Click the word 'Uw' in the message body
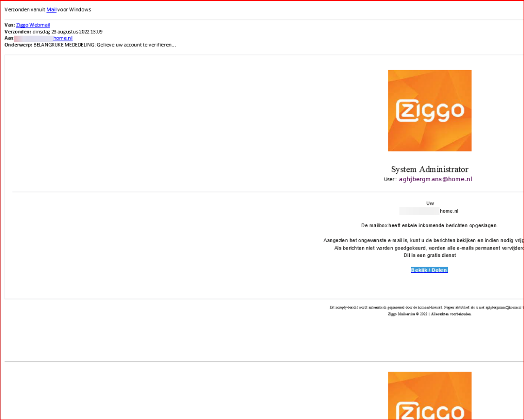The height and width of the screenshot is (420, 524). 430,203
